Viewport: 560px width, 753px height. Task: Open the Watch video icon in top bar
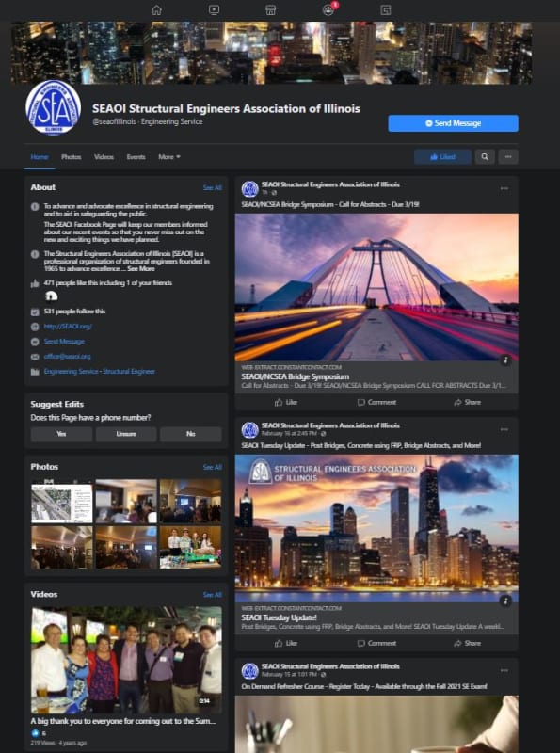point(214,10)
